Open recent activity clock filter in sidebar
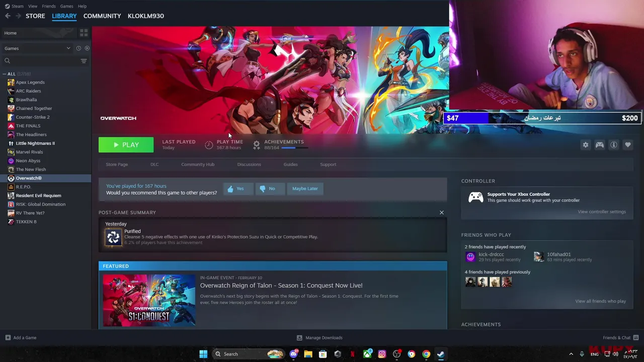Image resolution: width=644 pixels, height=362 pixels. point(78,48)
